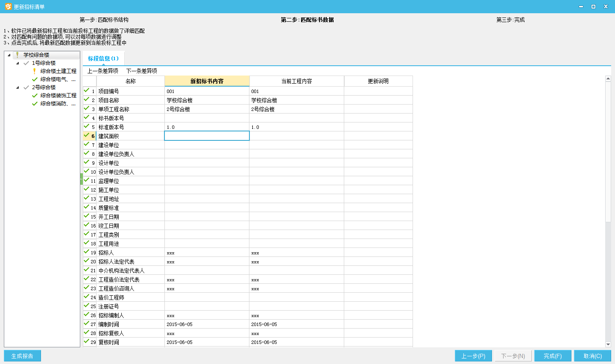This screenshot has width=615, height=364.
Task: Click the warning icon beside 学校综合楼 root
Action: (x=17, y=55)
